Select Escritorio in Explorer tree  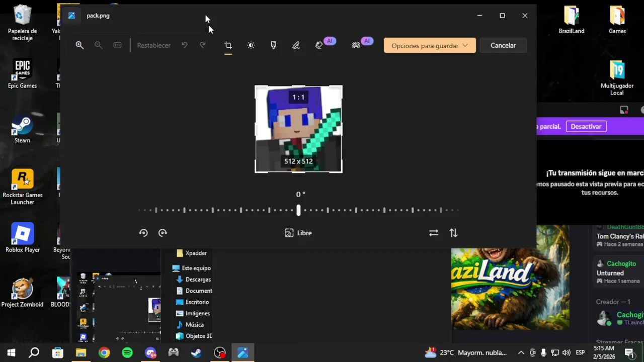tap(192, 302)
